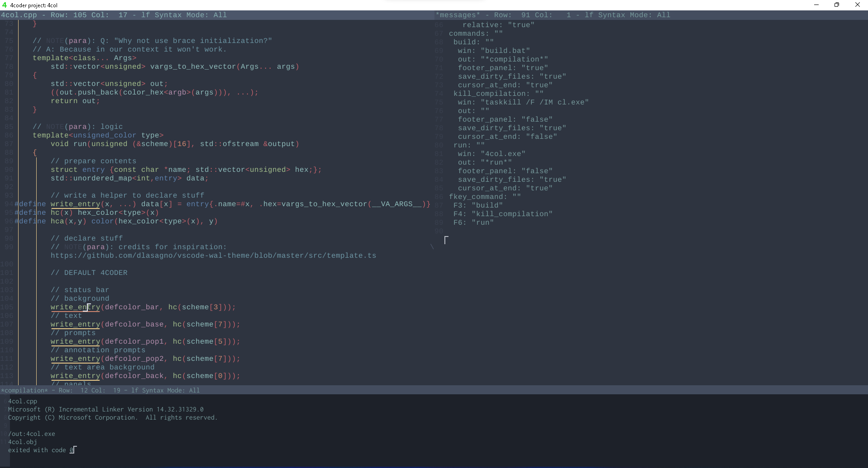This screenshot has height=468, width=868.
Task: Click 'std::vector<unsigned> out;' line
Action: 109,84
